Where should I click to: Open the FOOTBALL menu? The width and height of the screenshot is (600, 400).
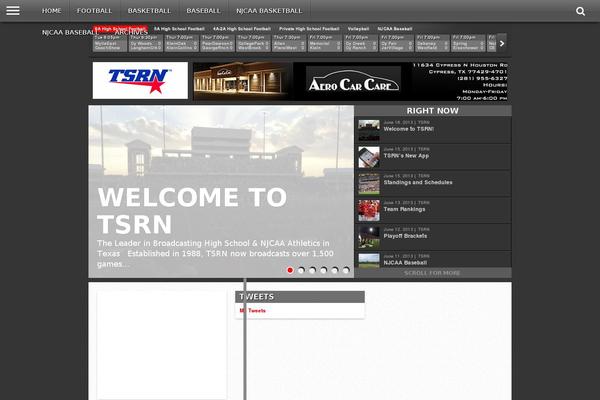click(95, 11)
